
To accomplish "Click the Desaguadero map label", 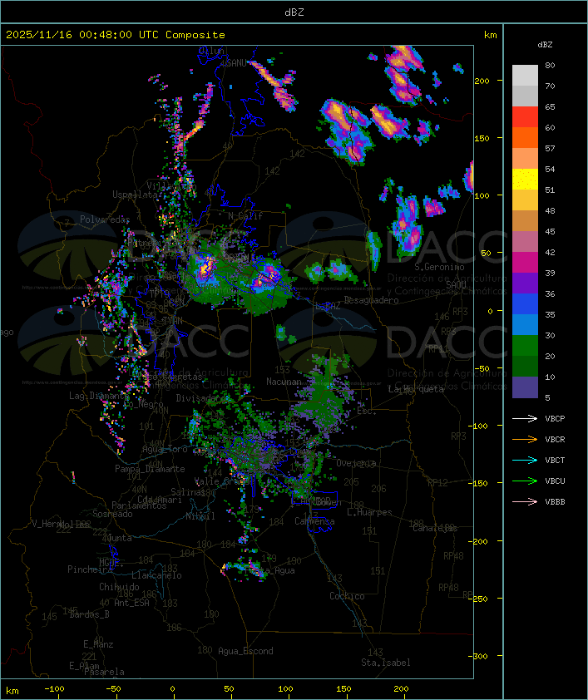I will [x=371, y=300].
